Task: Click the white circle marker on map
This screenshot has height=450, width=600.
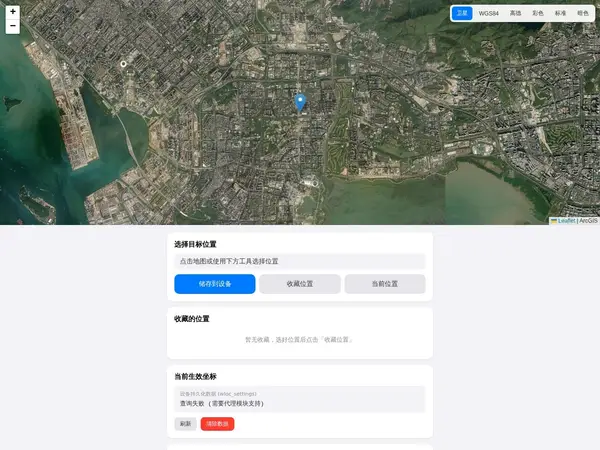Action: point(123,64)
